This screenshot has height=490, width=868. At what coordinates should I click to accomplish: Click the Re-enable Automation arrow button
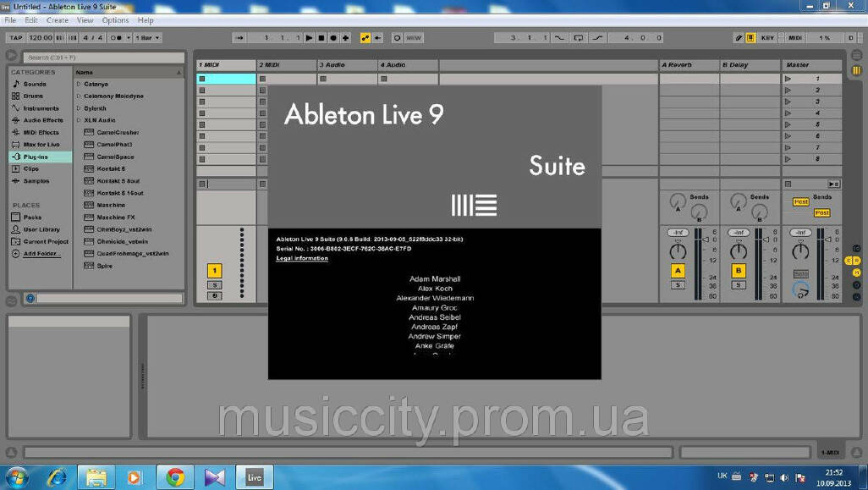click(378, 37)
